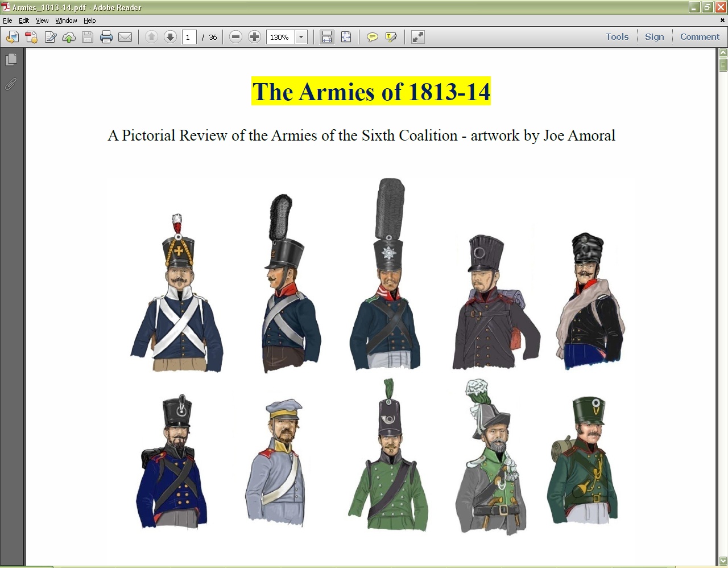Open the Sign pane
This screenshot has width=728, height=568.
(655, 36)
